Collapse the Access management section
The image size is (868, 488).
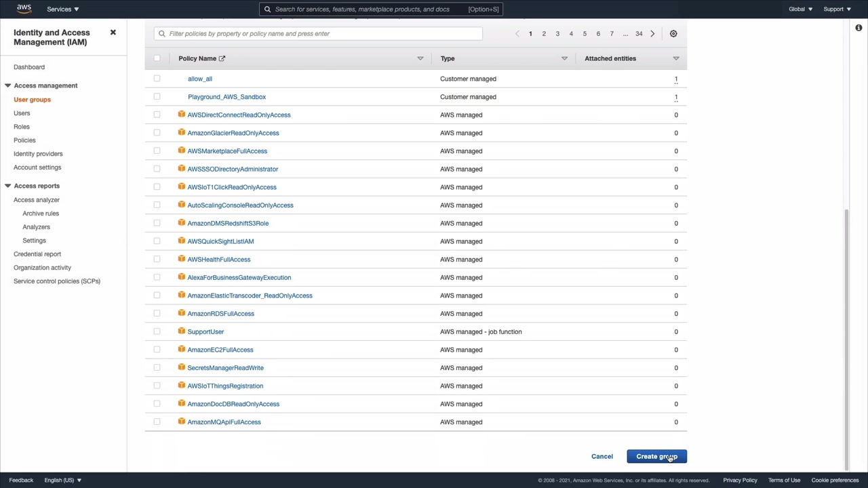coord(7,85)
